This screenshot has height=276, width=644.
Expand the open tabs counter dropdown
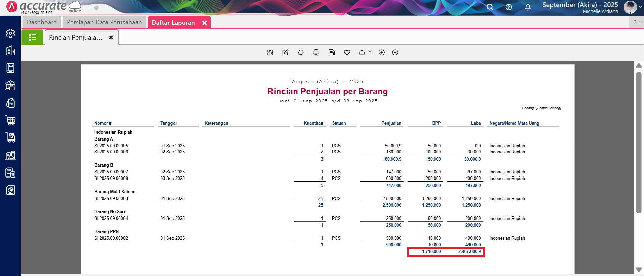click(637, 22)
